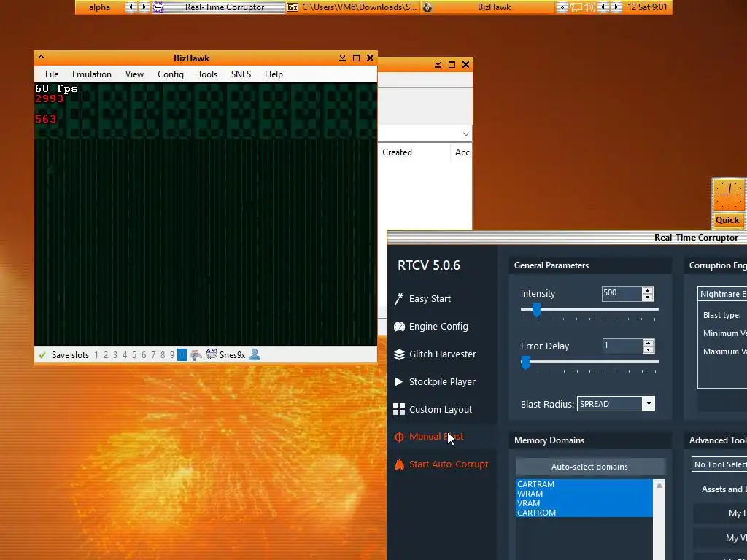747x560 pixels.
Task: Expand the path dropdown in background window
Action: [466, 134]
